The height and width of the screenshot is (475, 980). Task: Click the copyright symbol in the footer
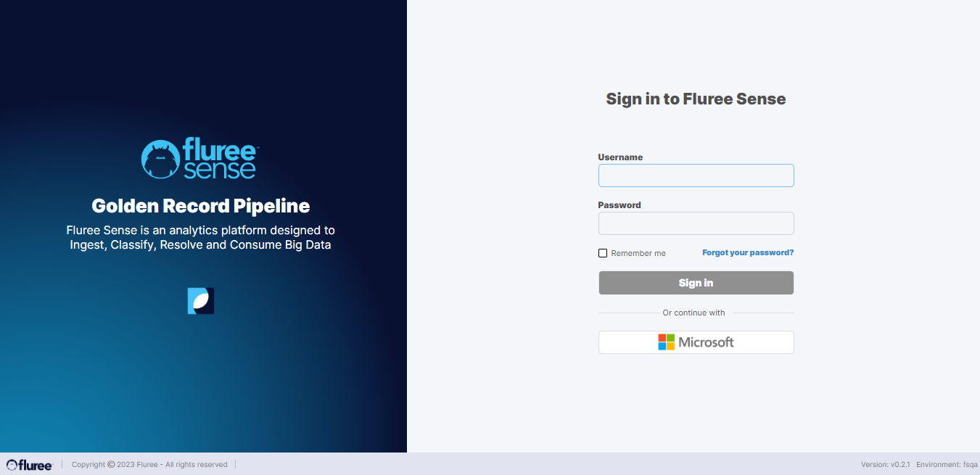click(x=111, y=465)
